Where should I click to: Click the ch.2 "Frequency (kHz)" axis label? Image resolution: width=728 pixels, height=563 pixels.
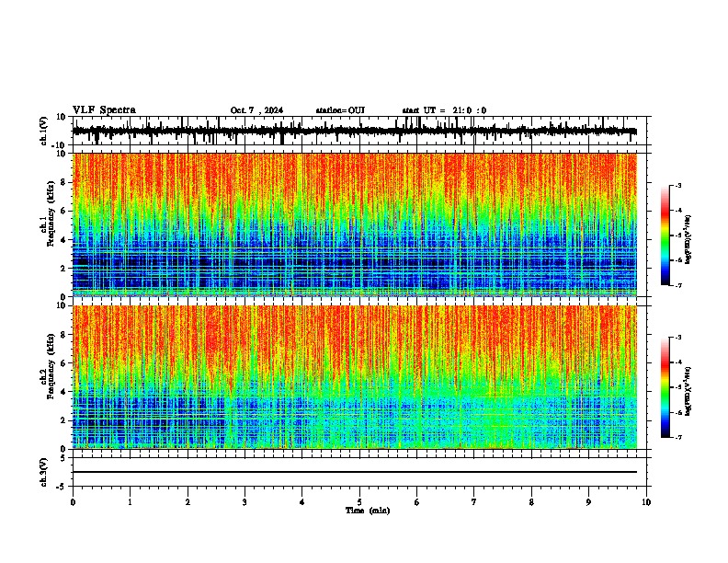pos(51,366)
